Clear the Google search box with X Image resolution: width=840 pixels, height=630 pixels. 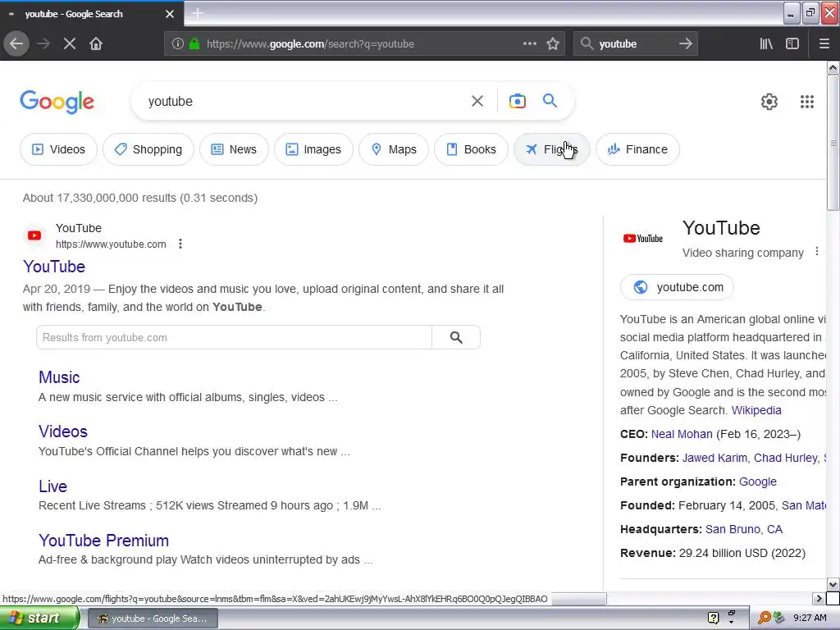point(477,101)
